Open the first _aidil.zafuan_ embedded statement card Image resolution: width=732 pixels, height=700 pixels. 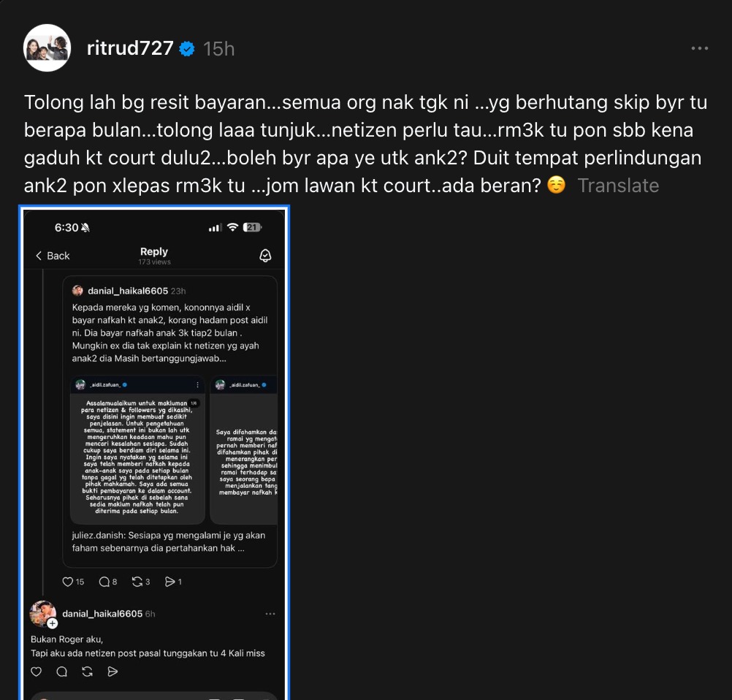click(137, 450)
